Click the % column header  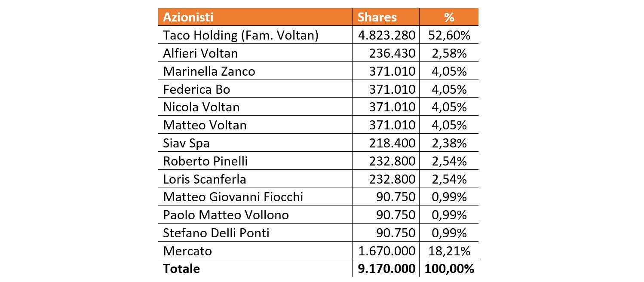pyautogui.click(x=449, y=17)
